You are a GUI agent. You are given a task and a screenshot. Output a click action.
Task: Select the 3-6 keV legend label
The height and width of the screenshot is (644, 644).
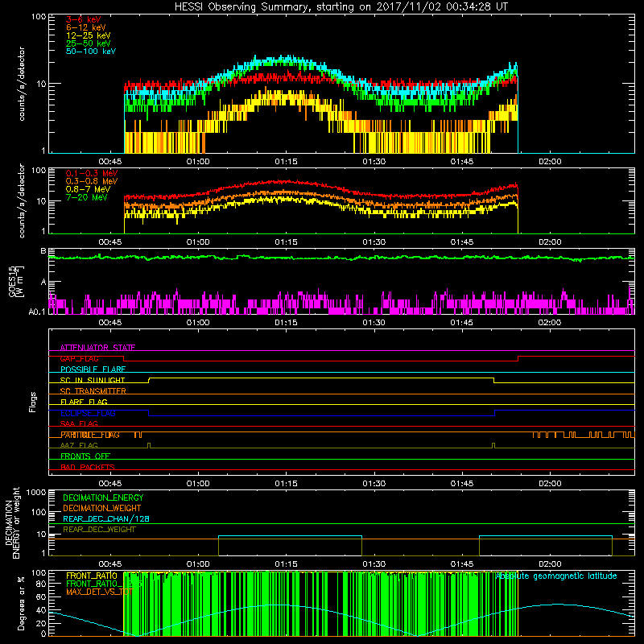[x=83, y=19]
